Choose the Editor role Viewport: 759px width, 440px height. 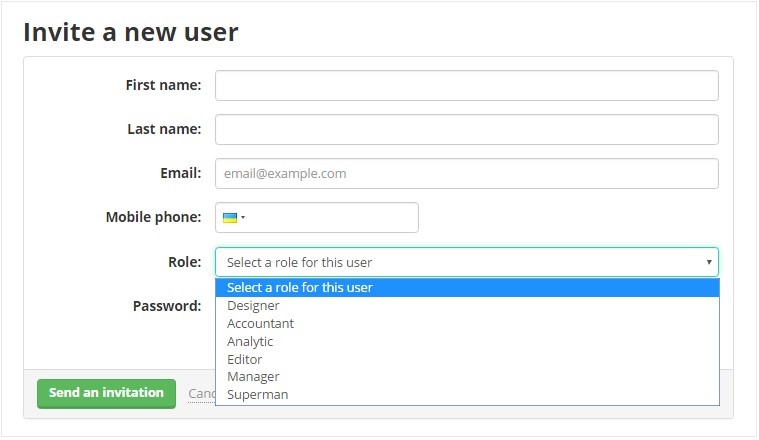(x=245, y=359)
